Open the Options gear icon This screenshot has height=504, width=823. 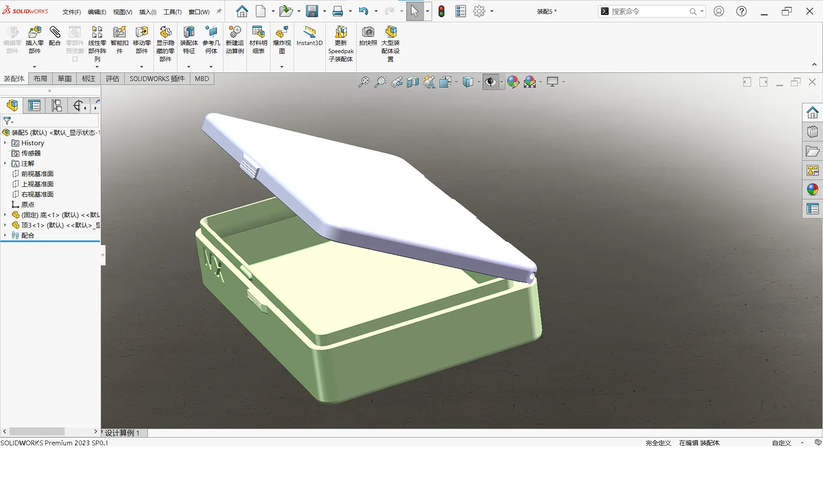coord(479,11)
